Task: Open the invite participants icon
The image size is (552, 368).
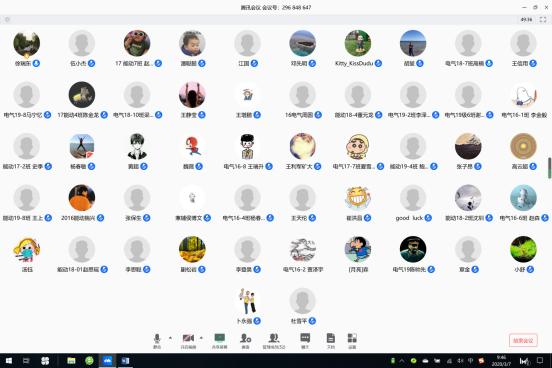Action: click(x=245, y=341)
